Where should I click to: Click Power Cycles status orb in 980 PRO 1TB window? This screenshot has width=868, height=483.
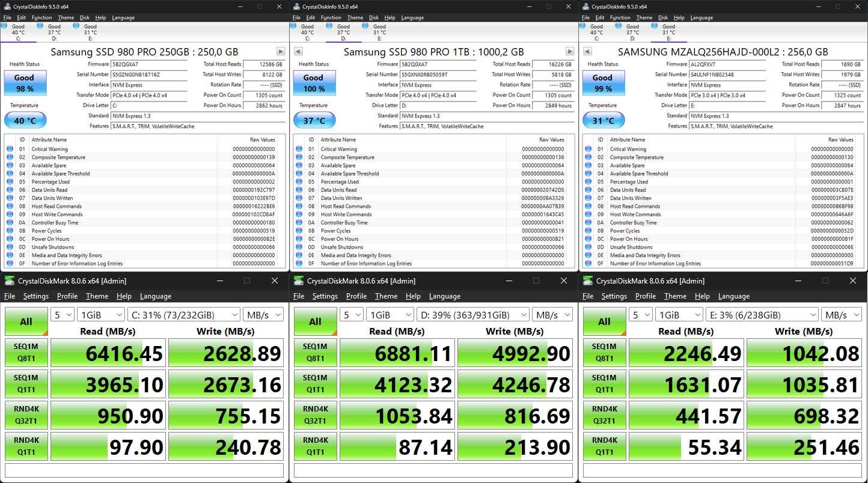[299, 231]
